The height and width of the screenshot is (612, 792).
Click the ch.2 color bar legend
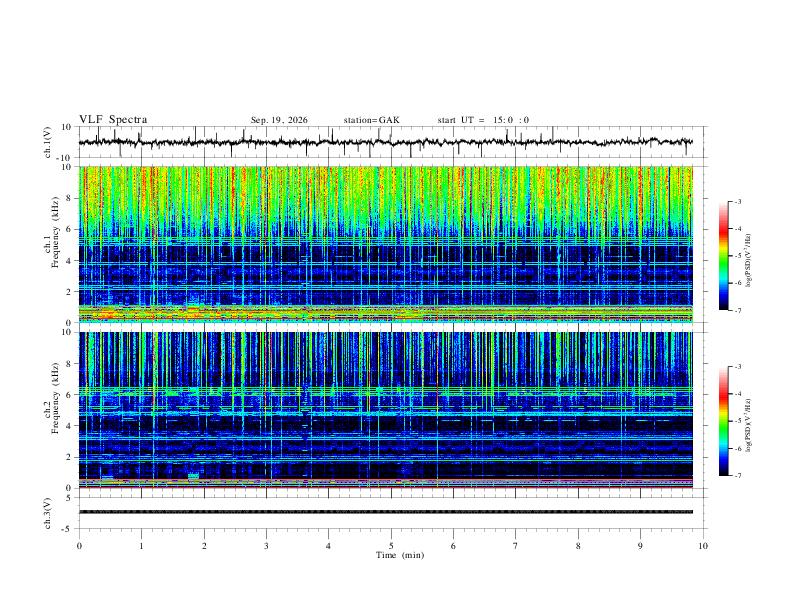(723, 421)
